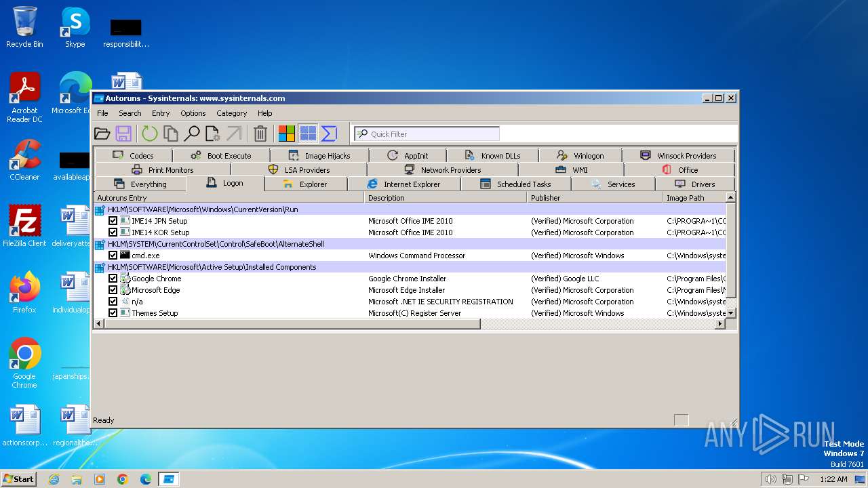
Task: Switch to the Known DLLs tab
Action: [x=493, y=155]
